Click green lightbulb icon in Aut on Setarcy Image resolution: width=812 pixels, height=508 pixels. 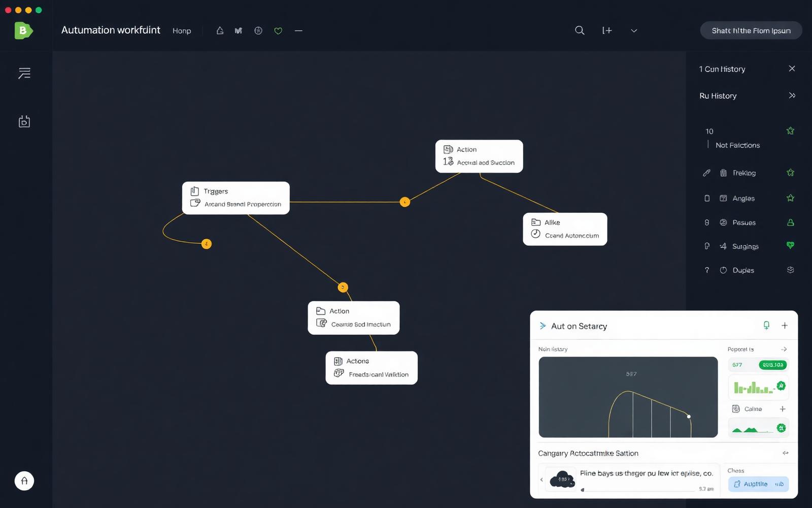pyautogui.click(x=766, y=325)
